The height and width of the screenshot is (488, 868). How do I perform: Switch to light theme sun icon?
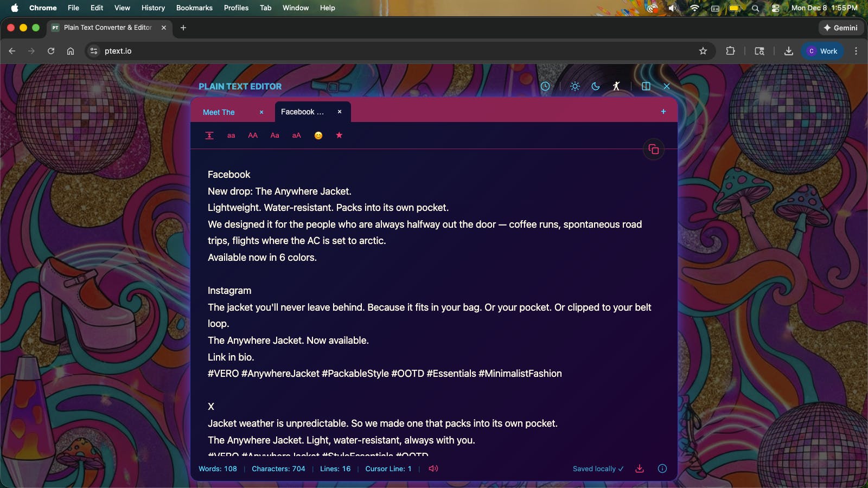575,86
